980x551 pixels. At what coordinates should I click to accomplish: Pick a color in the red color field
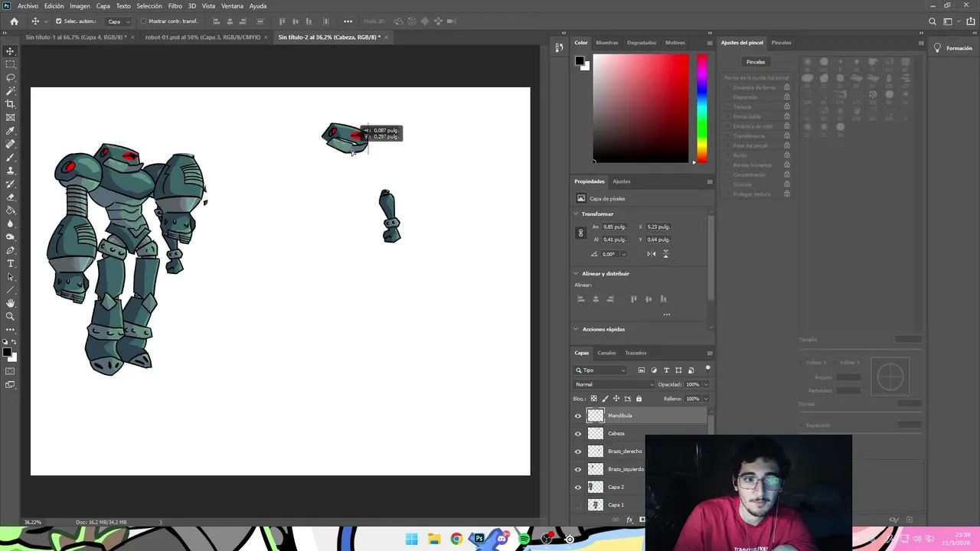click(x=641, y=108)
